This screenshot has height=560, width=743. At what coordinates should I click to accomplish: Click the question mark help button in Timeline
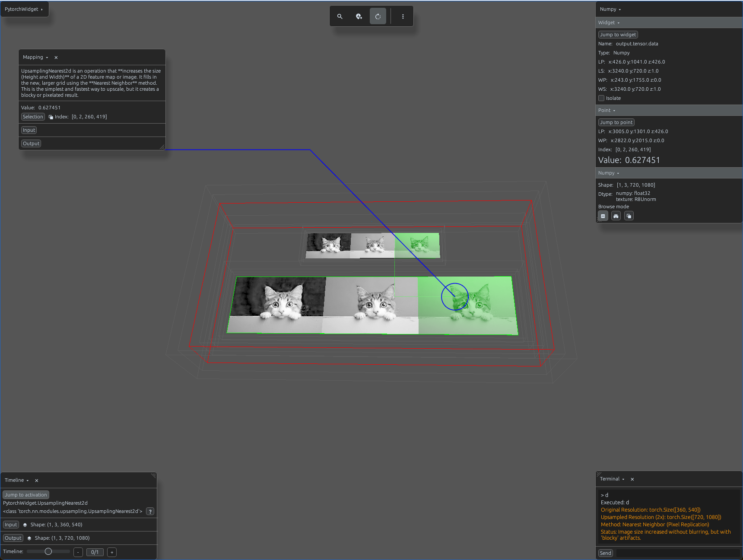[150, 512]
